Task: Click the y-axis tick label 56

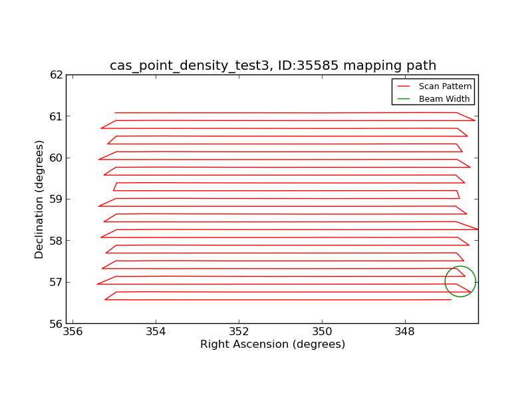Action: pos(57,324)
